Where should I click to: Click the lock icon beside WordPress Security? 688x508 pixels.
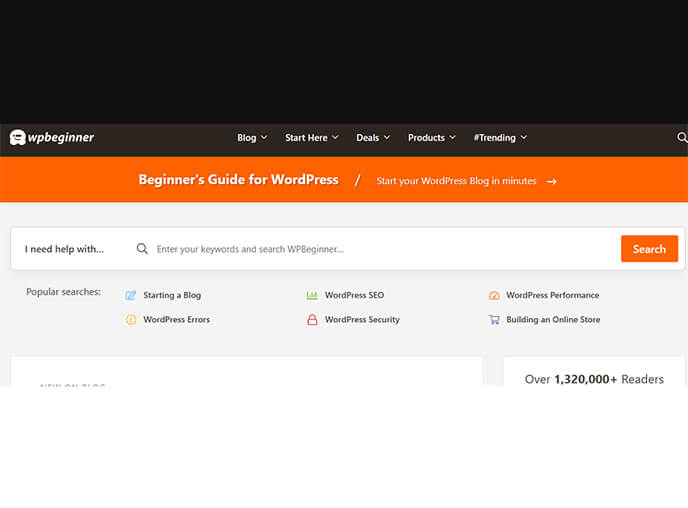click(x=312, y=319)
